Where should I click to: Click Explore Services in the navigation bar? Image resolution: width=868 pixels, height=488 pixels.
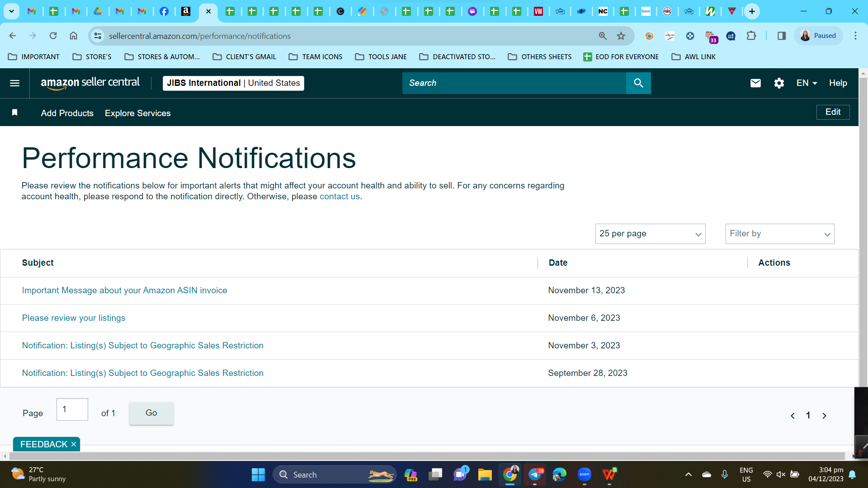pyautogui.click(x=138, y=113)
